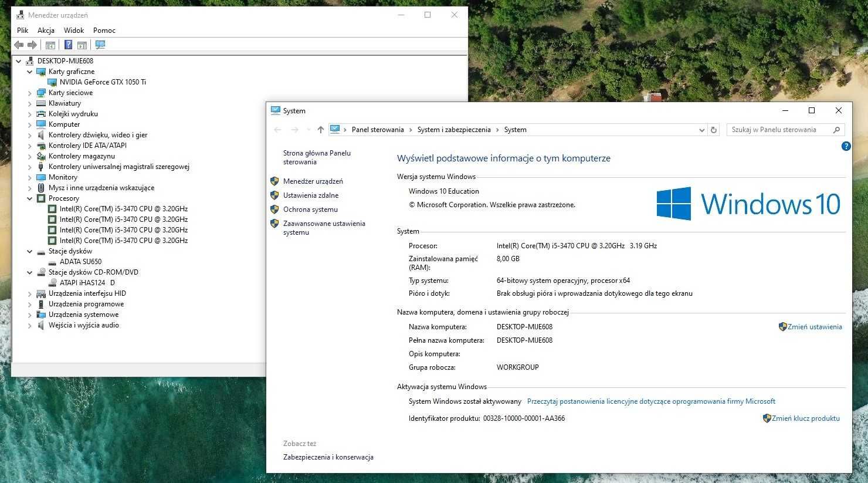Click the Kolejki wydruku printer icon

pos(41,114)
